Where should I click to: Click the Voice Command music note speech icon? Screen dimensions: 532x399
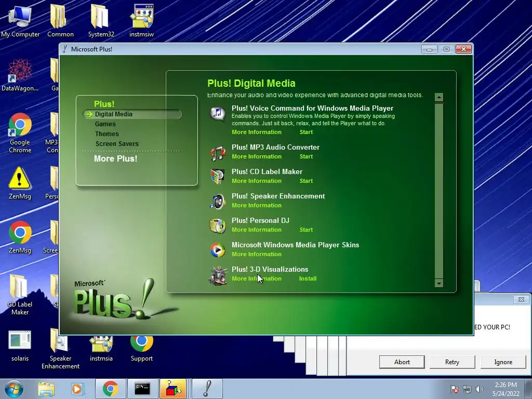coord(218,113)
